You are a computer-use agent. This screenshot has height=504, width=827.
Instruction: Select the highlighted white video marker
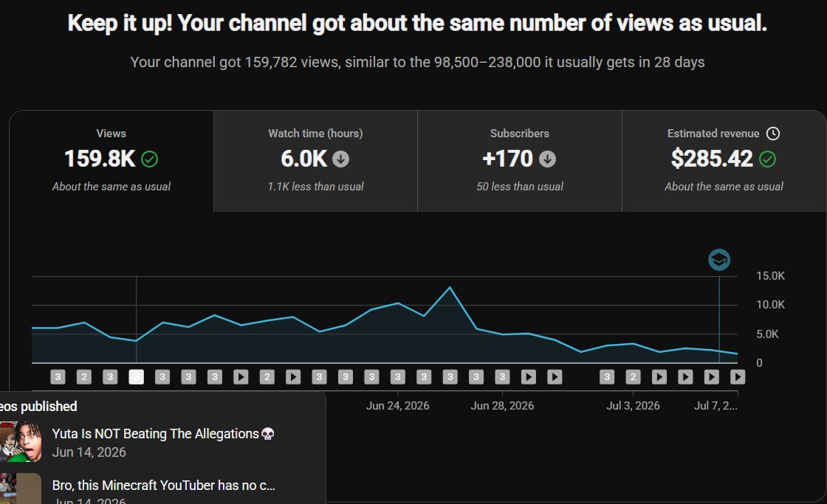tap(136, 377)
